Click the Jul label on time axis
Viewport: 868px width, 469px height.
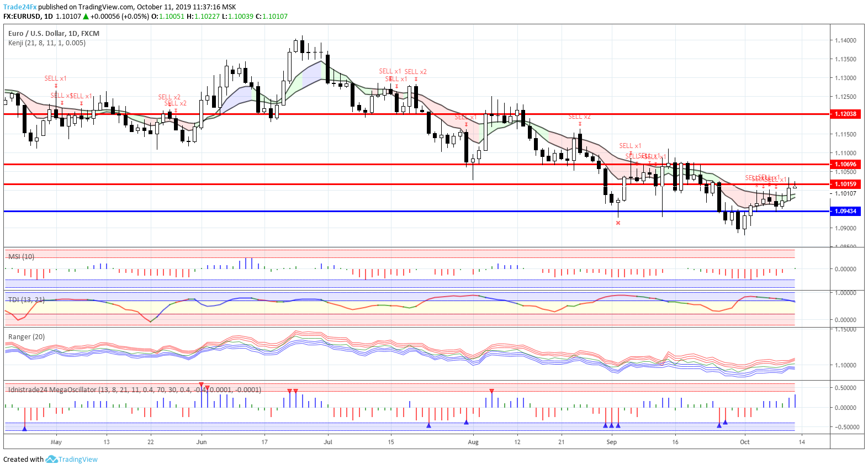point(328,442)
